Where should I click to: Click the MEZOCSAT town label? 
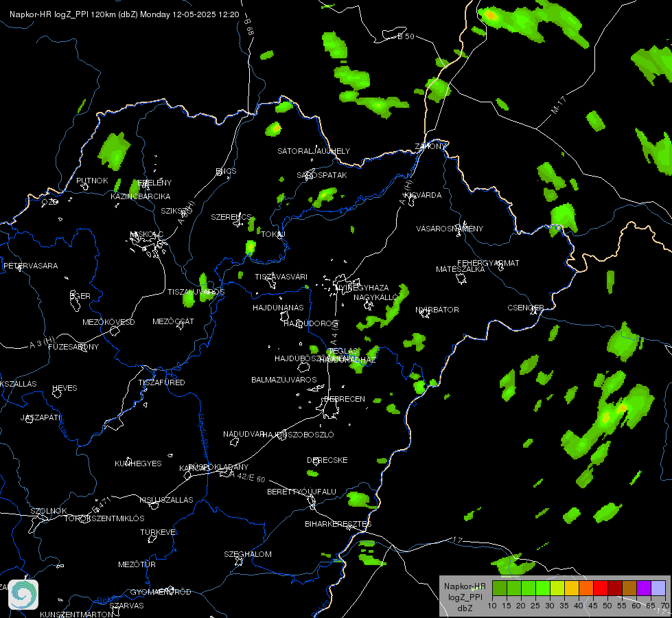tap(174, 321)
